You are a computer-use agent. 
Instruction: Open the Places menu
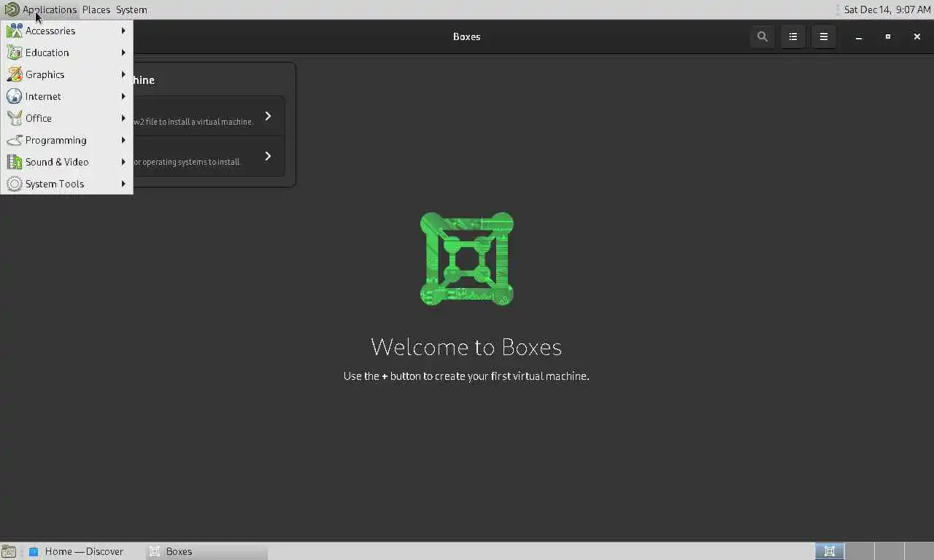(96, 9)
